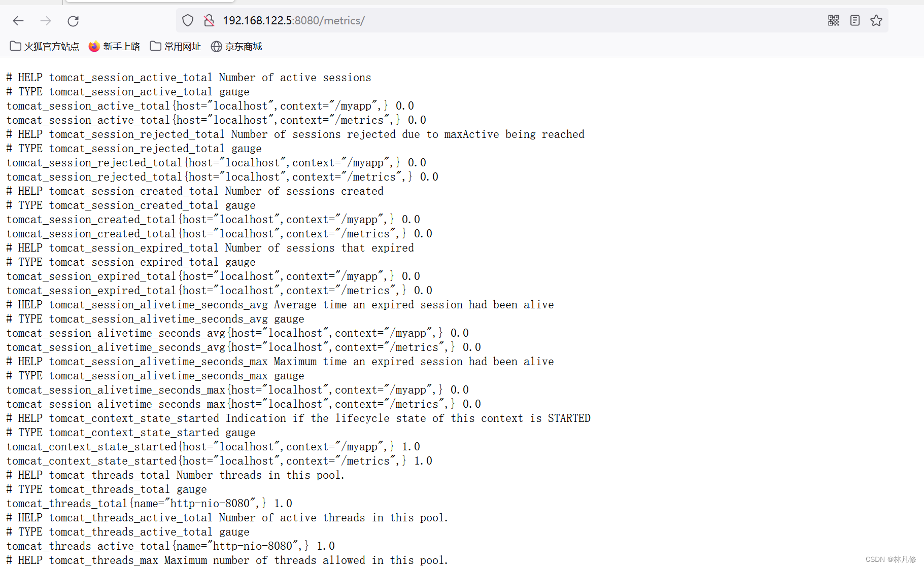
Task: Select tomcat_session_rejected_total /myapp value line
Action: tap(216, 163)
